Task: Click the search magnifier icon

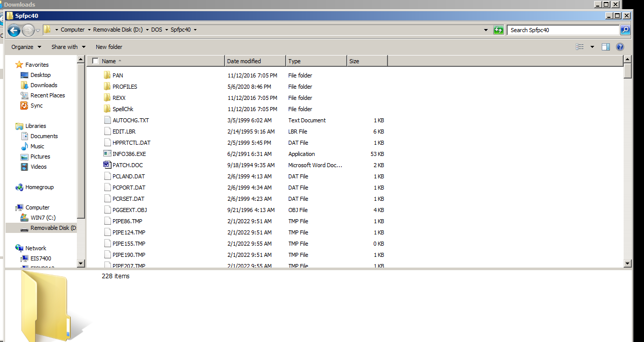Action: click(x=625, y=30)
